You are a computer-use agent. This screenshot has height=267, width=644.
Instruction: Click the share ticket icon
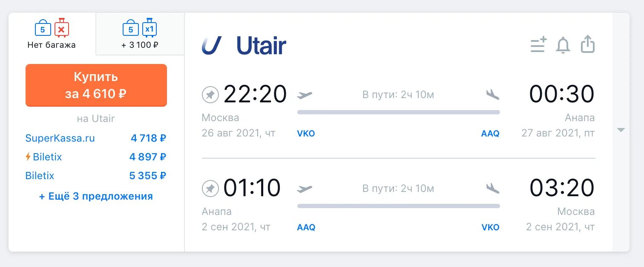click(588, 44)
